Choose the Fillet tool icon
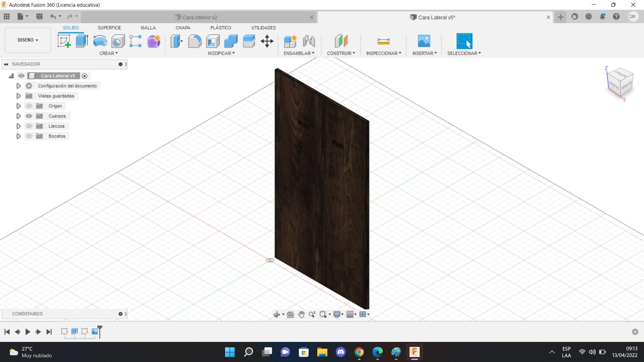The width and height of the screenshot is (644, 362). pos(195,41)
